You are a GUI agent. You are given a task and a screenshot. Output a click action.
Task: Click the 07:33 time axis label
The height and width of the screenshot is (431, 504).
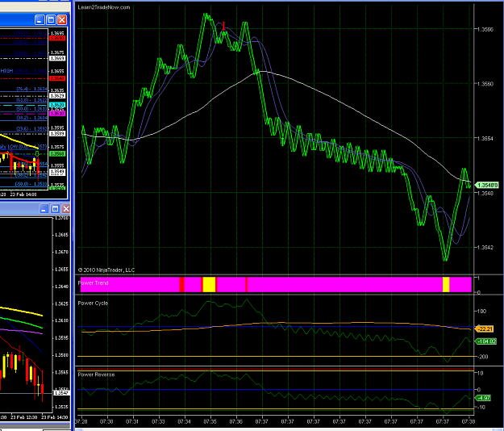click(x=158, y=421)
